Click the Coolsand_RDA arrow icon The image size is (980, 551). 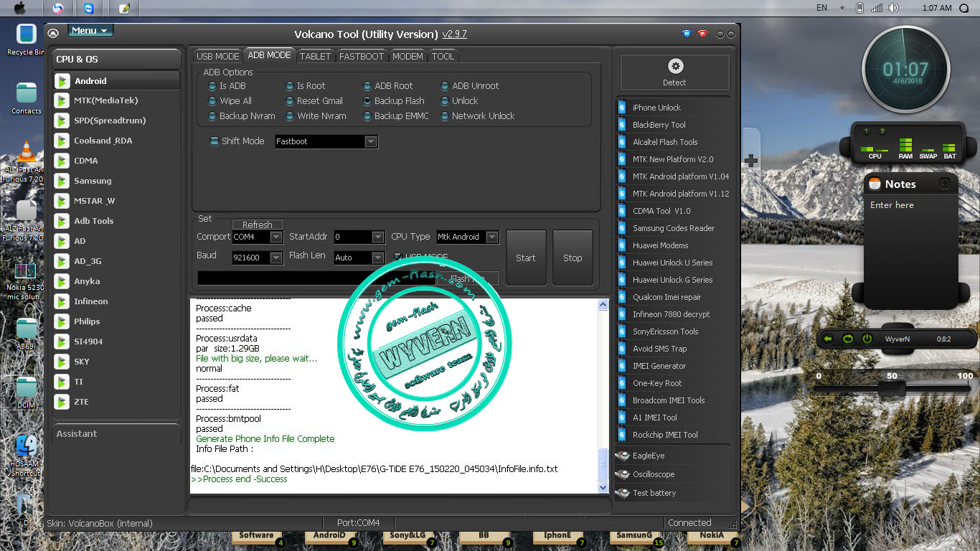[x=62, y=141]
